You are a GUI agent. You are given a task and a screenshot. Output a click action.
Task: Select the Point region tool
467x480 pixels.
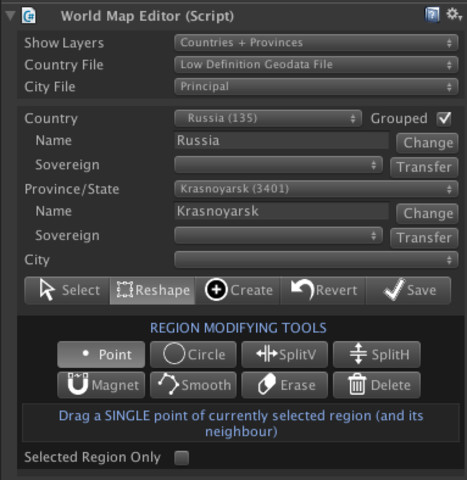(101, 354)
